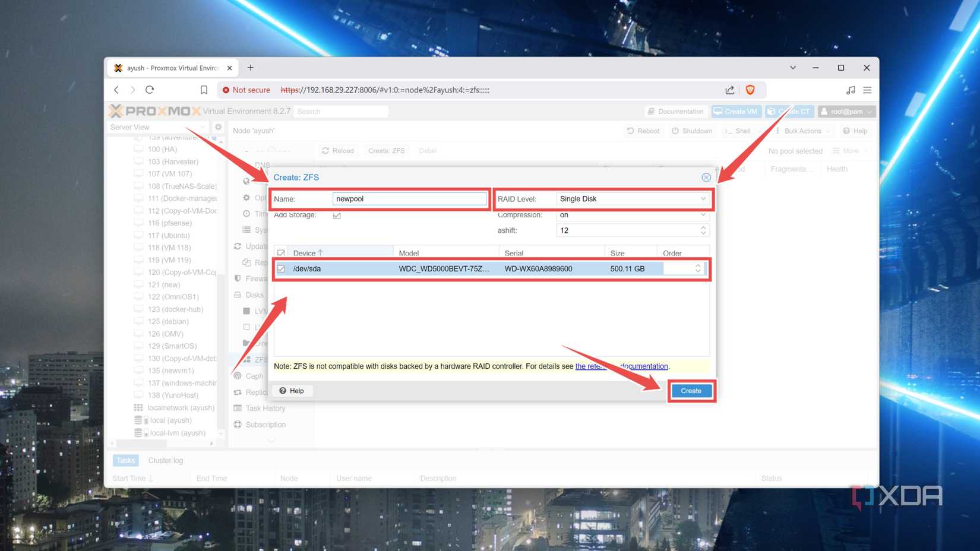Expand the root@pam user menu
980x551 pixels.
[846, 111]
